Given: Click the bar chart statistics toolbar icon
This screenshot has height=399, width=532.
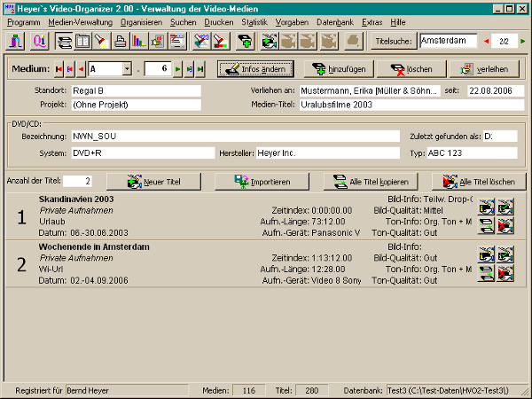Looking at the screenshot, I should [x=138, y=41].
